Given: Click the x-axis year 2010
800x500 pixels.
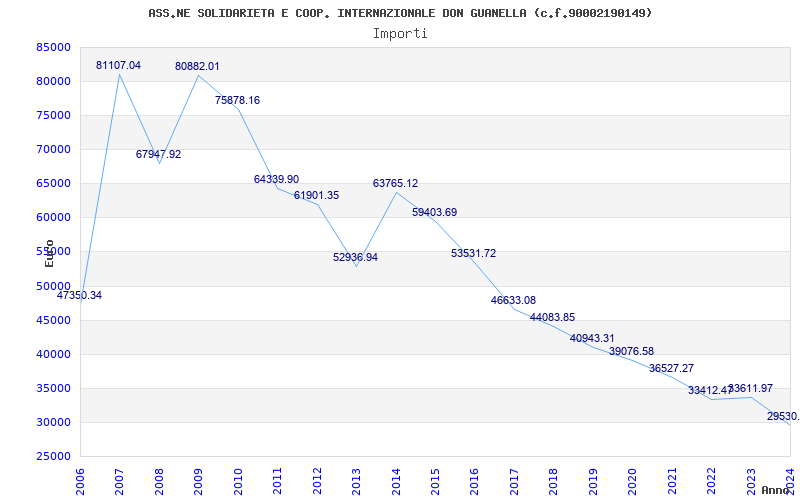Looking at the screenshot, I should [x=238, y=481].
